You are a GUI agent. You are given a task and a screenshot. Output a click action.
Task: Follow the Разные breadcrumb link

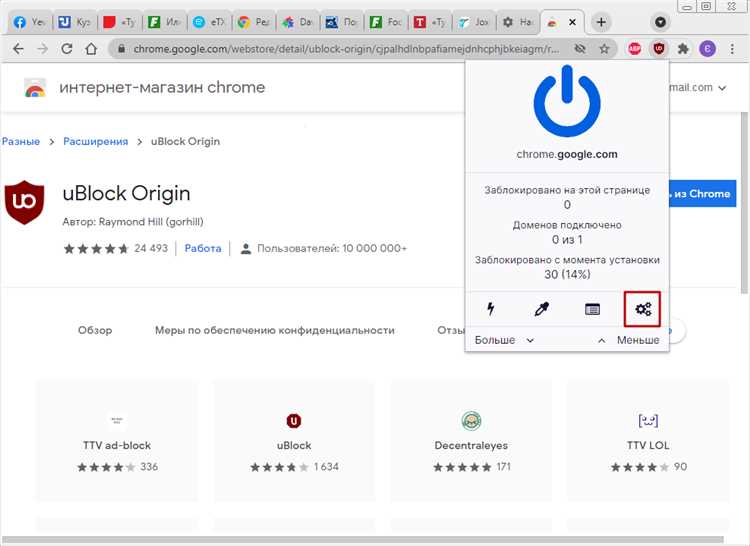[21, 142]
